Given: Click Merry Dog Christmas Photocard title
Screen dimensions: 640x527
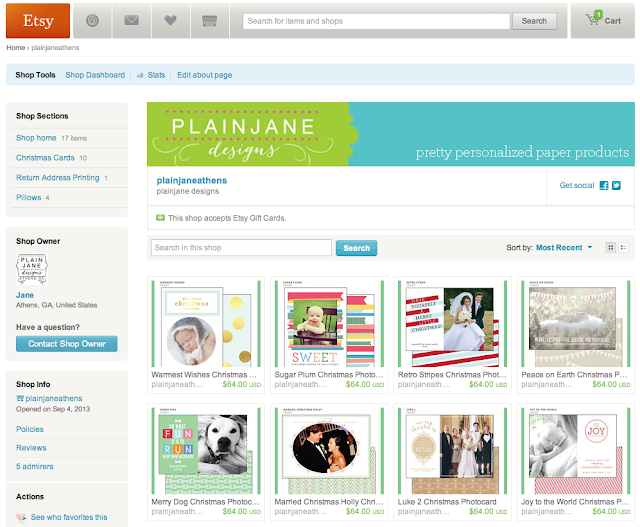Looking at the screenshot, I should click(205, 502).
